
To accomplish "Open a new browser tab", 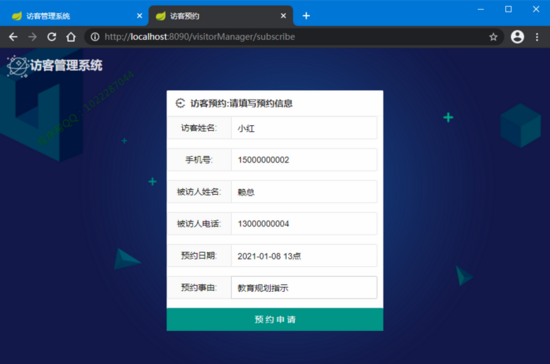I will click(306, 16).
